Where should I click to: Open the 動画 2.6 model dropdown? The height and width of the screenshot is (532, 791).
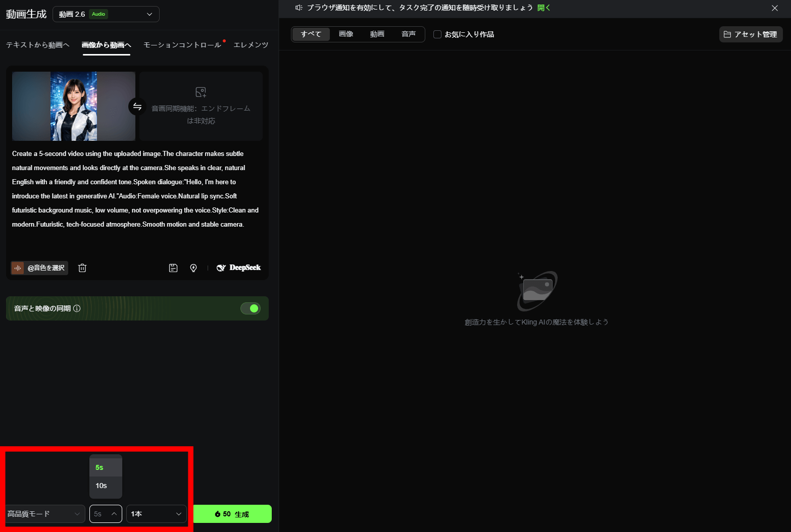(106, 14)
